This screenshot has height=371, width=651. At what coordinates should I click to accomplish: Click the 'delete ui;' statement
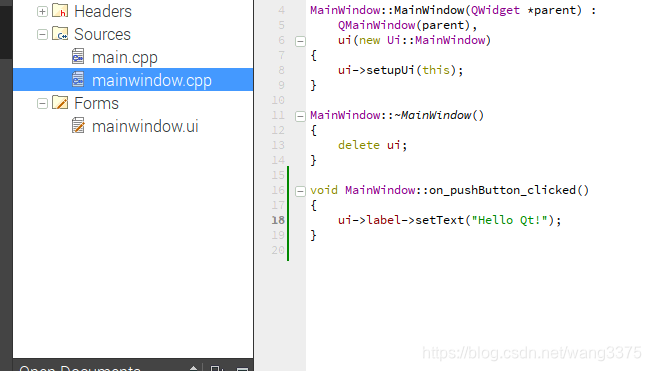pyautogui.click(x=372, y=145)
